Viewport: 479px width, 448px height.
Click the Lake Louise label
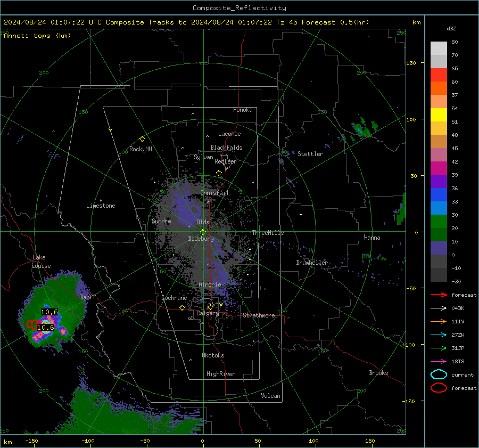(41, 262)
